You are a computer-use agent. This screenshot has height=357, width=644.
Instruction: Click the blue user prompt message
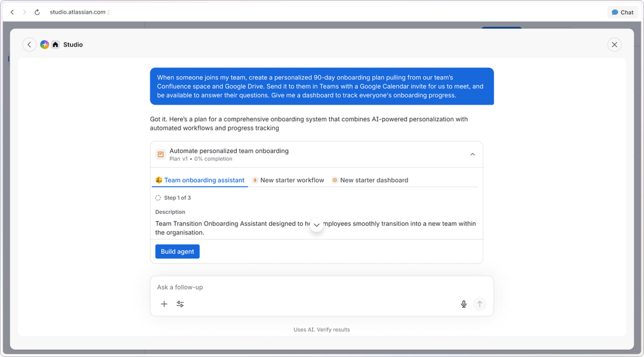(x=321, y=87)
